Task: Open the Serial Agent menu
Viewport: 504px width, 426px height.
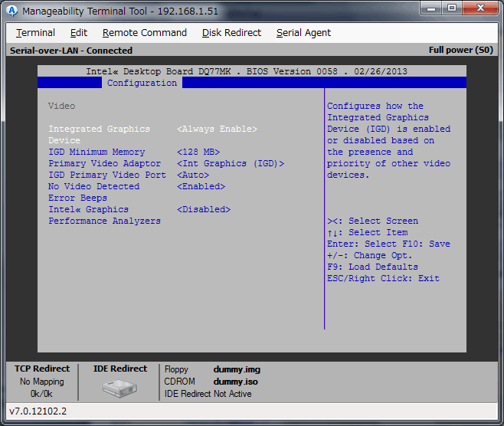Action: pyautogui.click(x=303, y=33)
